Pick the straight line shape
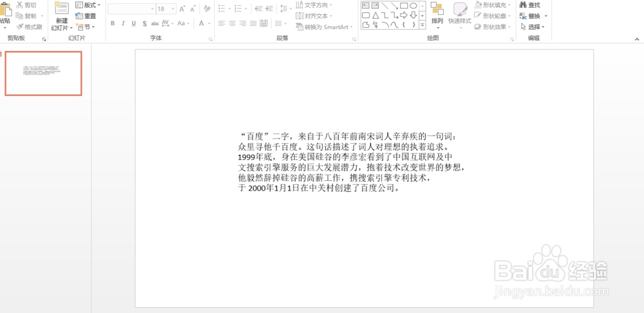The image size is (644, 313). click(385, 5)
